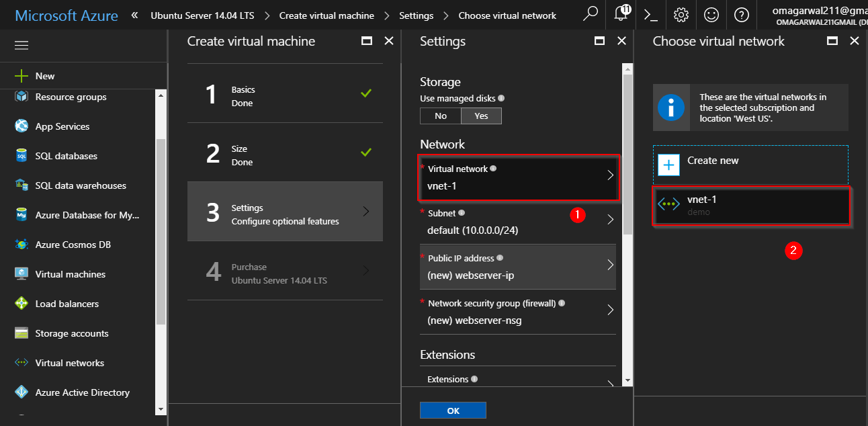
Task: Click the West US info message
Action: 750,108
